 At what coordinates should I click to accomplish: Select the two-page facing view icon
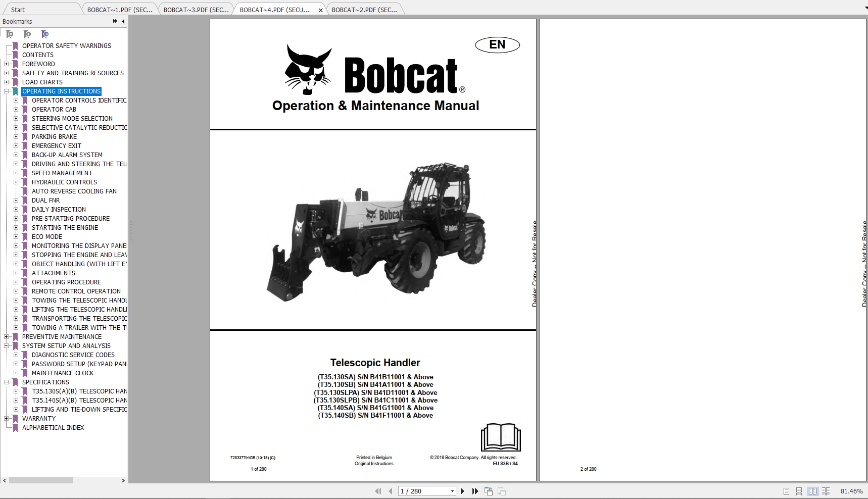pyautogui.click(x=812, y=491)
